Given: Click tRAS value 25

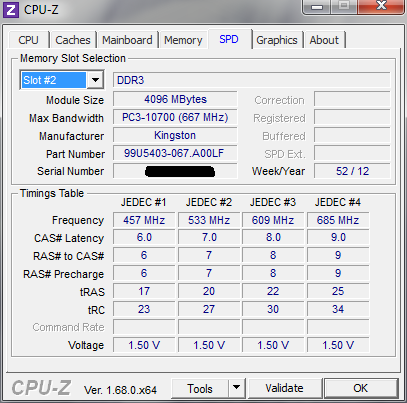Looking at the screenshot, I should (338, 291).
